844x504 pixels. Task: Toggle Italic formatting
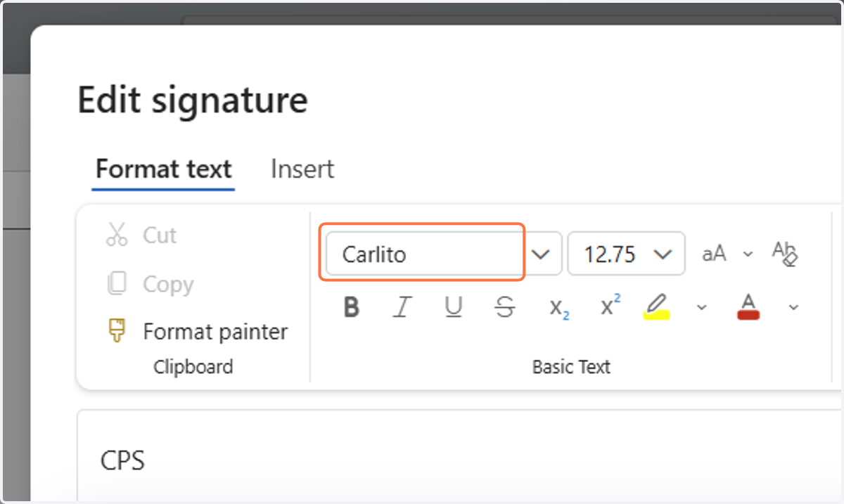click(402, 307)
